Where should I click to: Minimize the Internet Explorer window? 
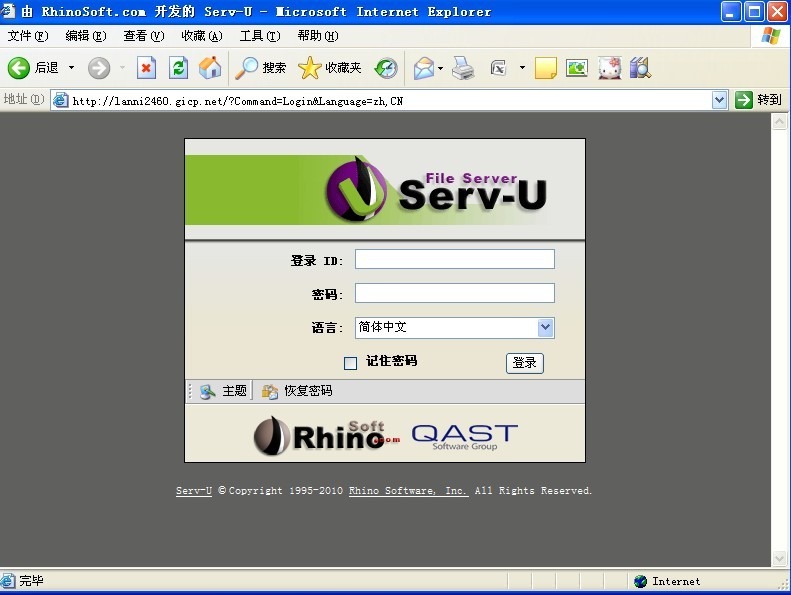click(731, 12)
